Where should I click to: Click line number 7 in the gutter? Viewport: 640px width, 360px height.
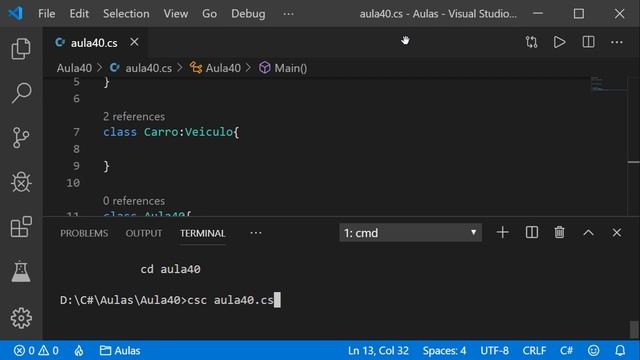[x=76, y=132]
